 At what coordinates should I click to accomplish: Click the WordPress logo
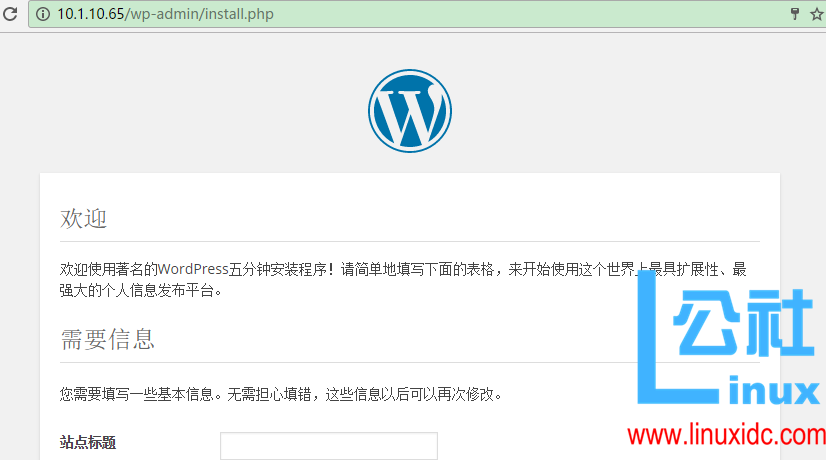(x=410, y=111)
